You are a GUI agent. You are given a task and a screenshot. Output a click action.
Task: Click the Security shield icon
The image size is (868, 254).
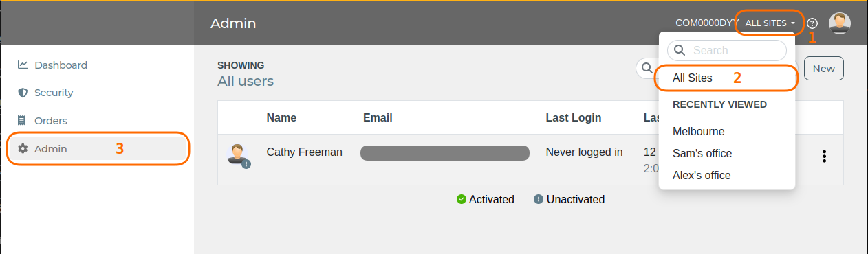point(23,93)
